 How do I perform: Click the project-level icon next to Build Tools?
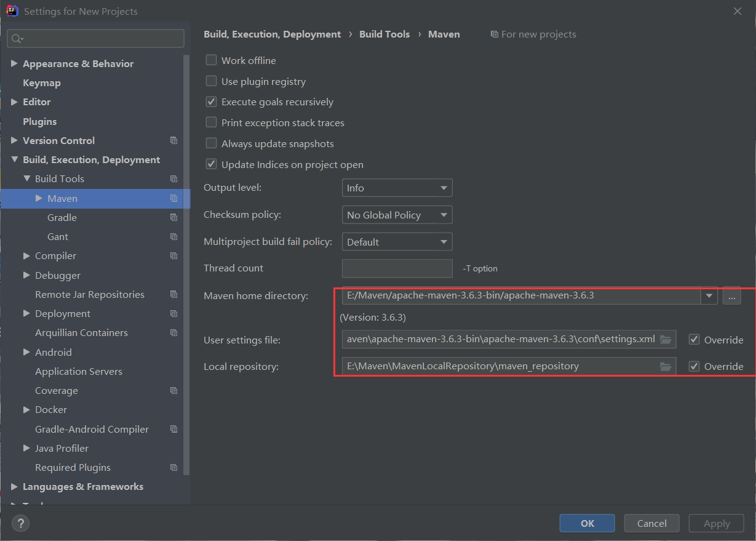point(173,178)
